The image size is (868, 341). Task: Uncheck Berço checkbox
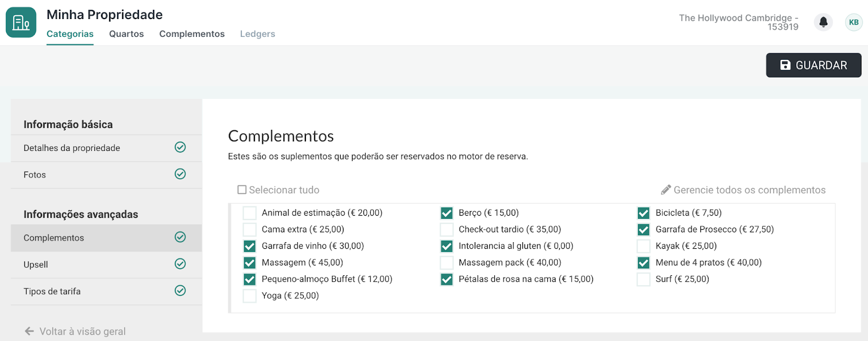[x=446, y=213]
